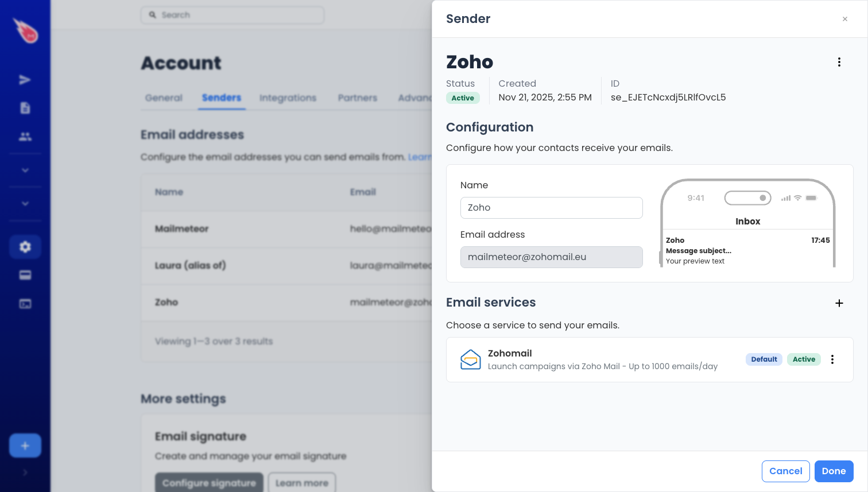The width and height of the screenshot is (868, 492).
Task: Switch to the Integrations tab
Action: click(288, 98)
